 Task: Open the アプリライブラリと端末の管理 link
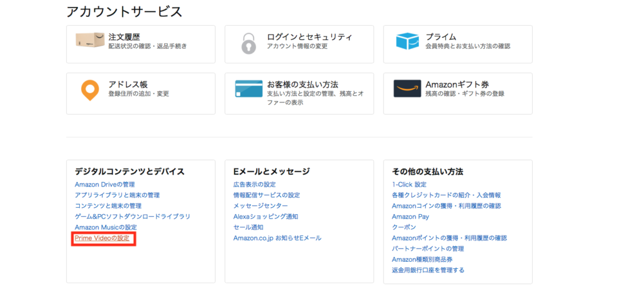click(117, 195)
